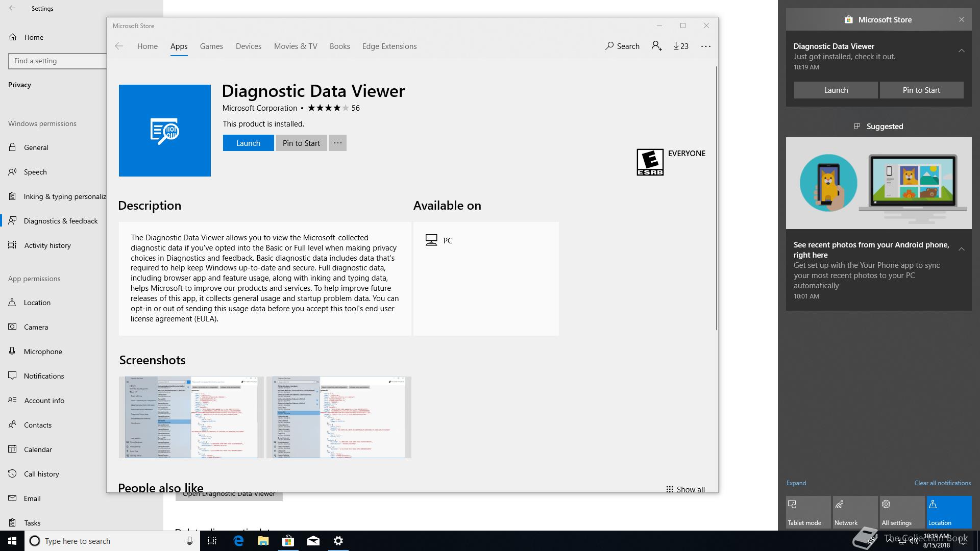980x551 pixels.
Task: Open the Store See more ellipsis menu
Action: tap(706, 46)
